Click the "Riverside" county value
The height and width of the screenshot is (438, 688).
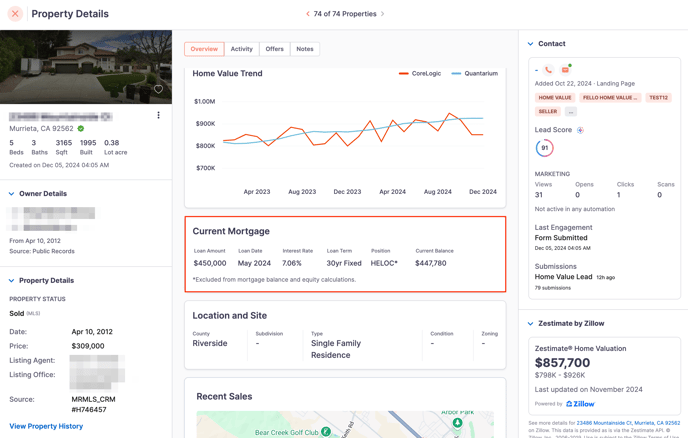pyautogui.click(x=210, y=343)
